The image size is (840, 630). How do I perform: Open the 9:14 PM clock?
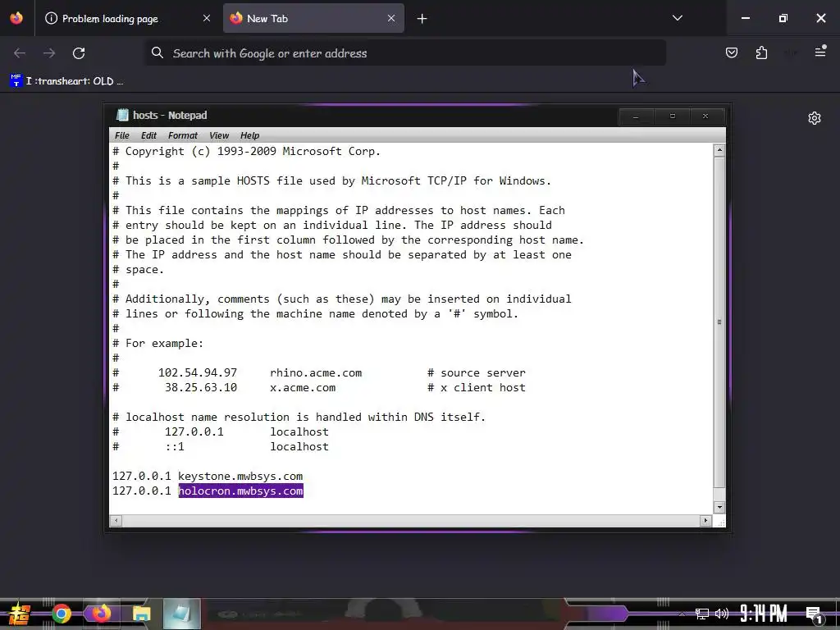point(764,614)
